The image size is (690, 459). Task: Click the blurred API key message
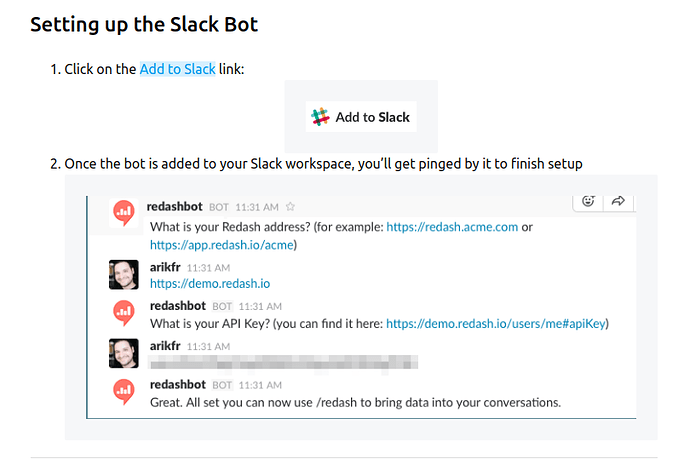click(x=284, y=363)
